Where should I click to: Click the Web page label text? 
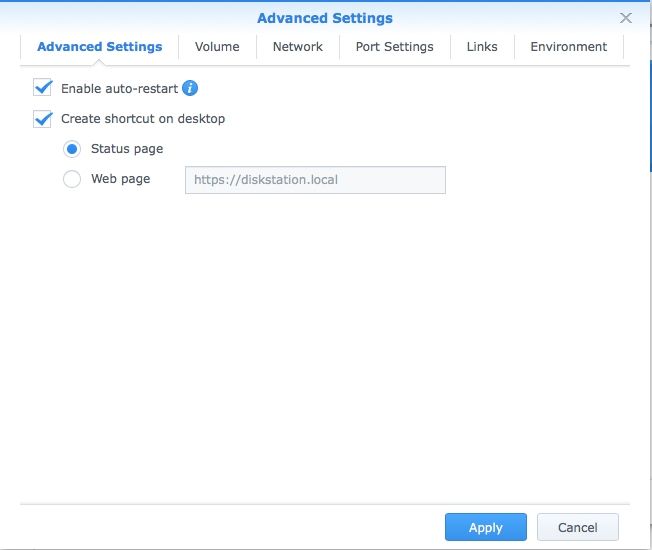121,179
